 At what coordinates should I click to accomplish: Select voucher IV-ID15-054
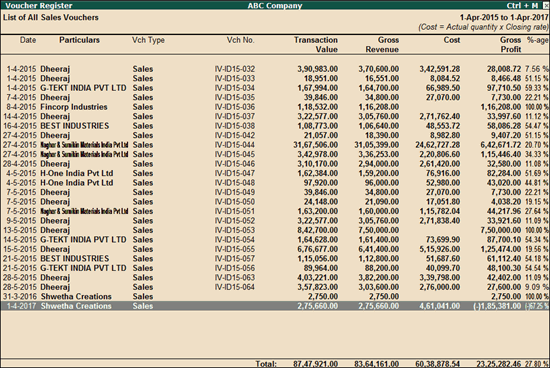(x=235, y=239)
